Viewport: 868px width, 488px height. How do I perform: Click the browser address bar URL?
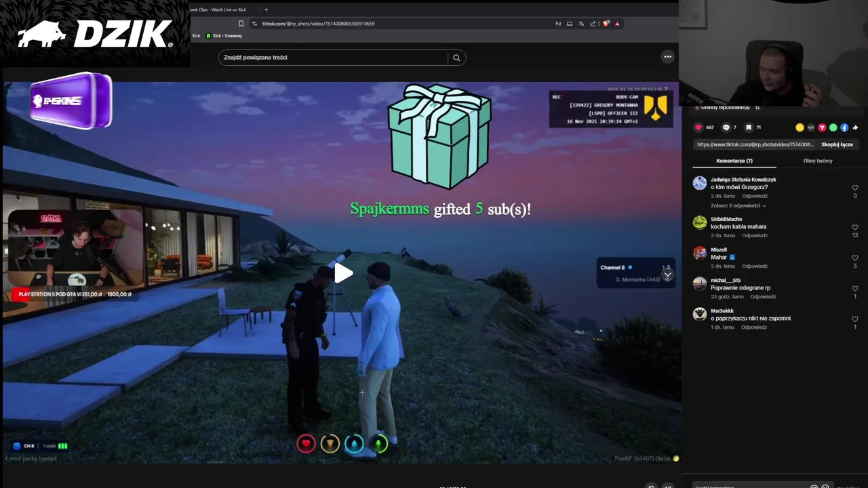pos(318,24)
